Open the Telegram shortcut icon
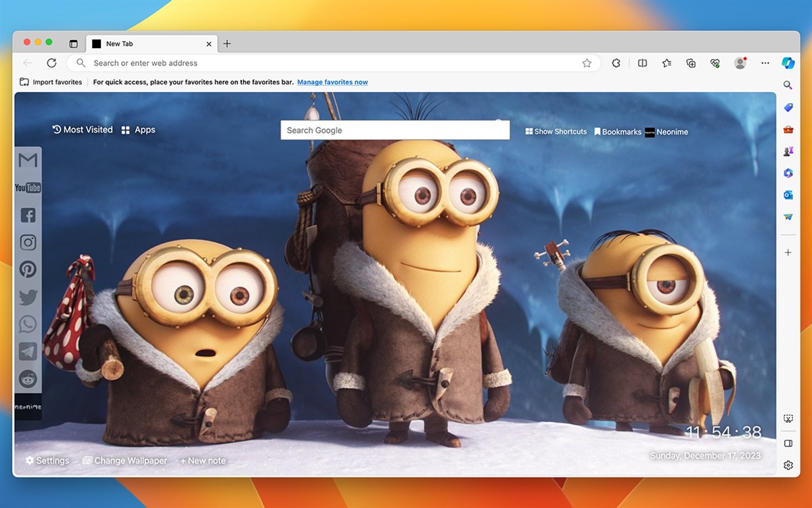 28,352
